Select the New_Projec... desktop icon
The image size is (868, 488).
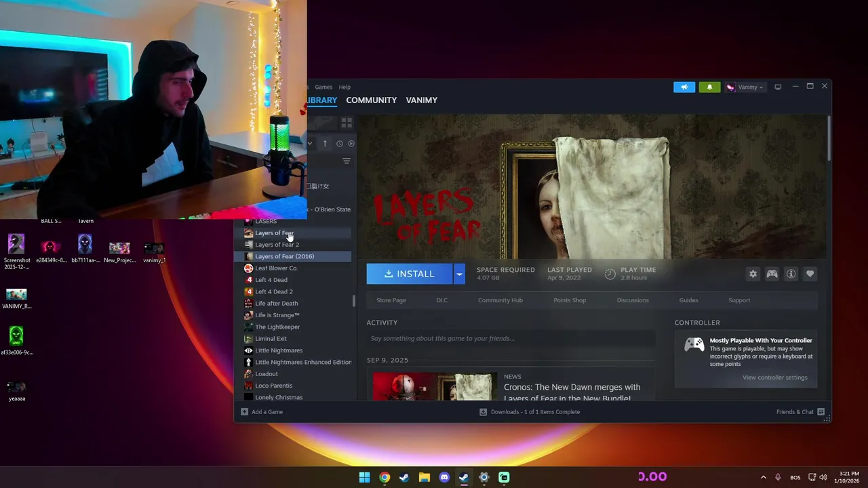click(119, 251)
